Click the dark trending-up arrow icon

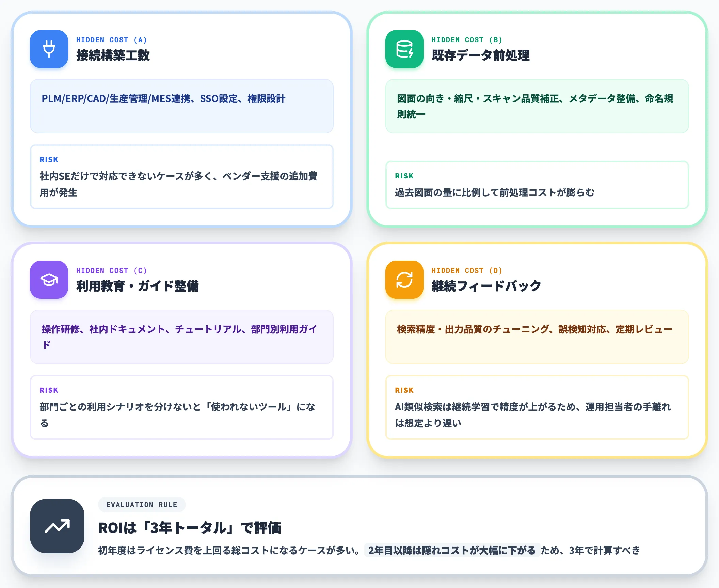click(x=57, y=526)
